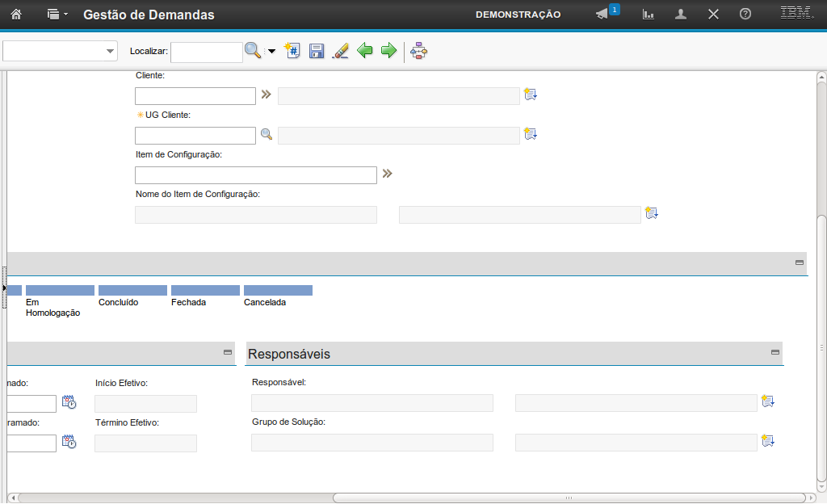The image size is (827, 504).
Task: Click the Localizar search input field
Action: [x=206, y=52]
